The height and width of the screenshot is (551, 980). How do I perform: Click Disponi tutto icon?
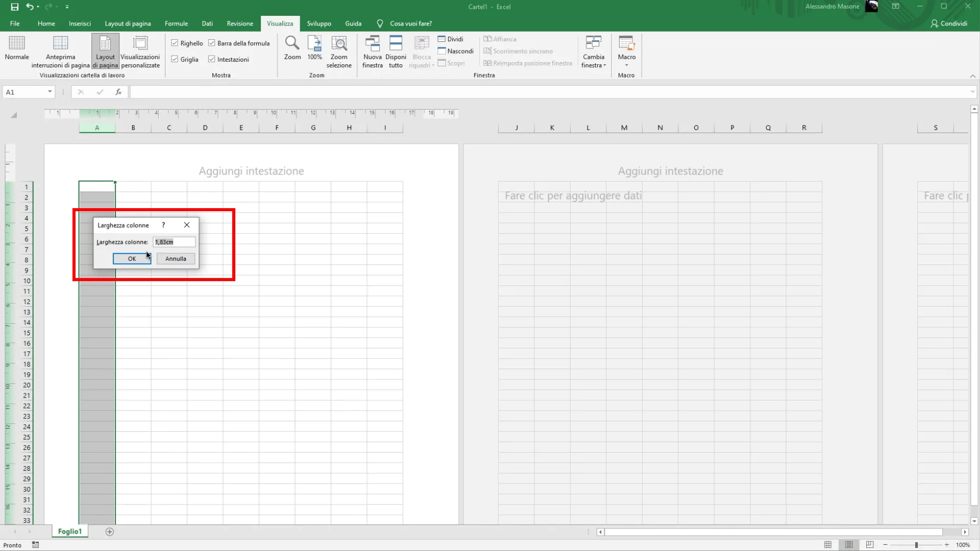pos(396,43)
